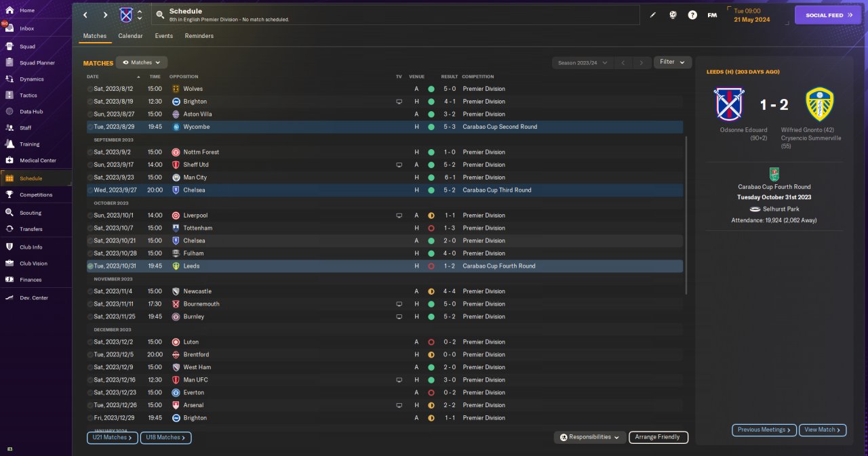Open the Medical Center section
Viewport: 868px width, 456px height.
click(x=37, y=161)
